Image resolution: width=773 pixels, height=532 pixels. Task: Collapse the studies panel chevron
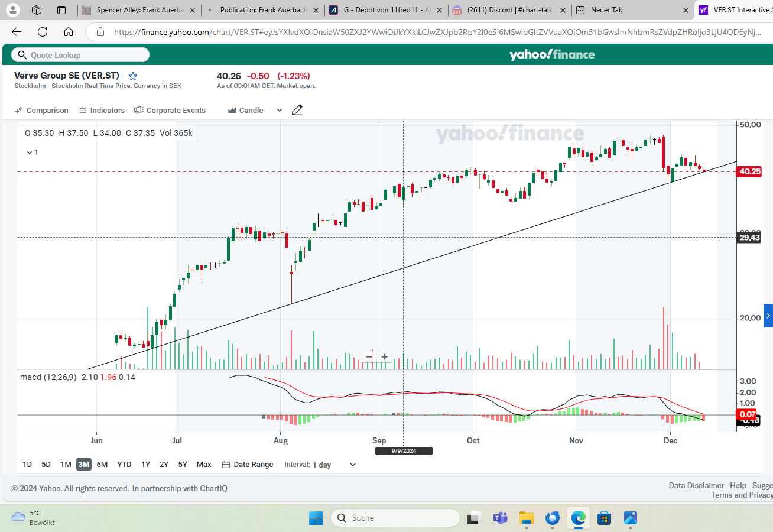pos(30,153)
